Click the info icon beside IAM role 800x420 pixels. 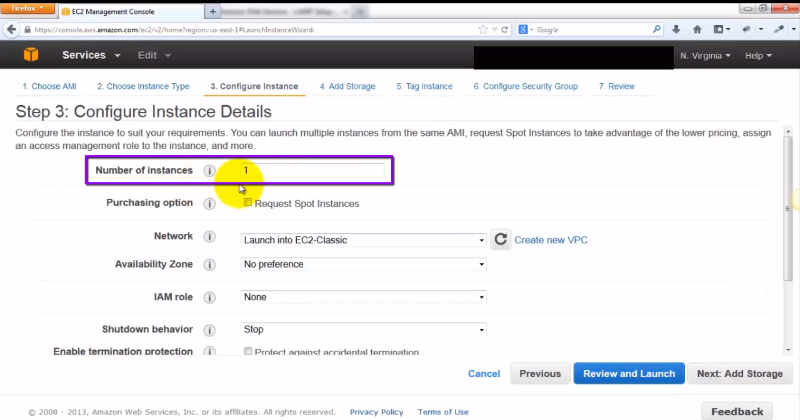point(209,298)
